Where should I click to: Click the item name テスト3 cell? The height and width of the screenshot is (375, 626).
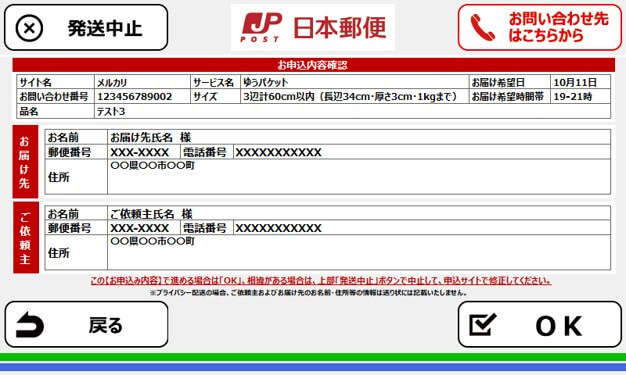coord(352,111)
